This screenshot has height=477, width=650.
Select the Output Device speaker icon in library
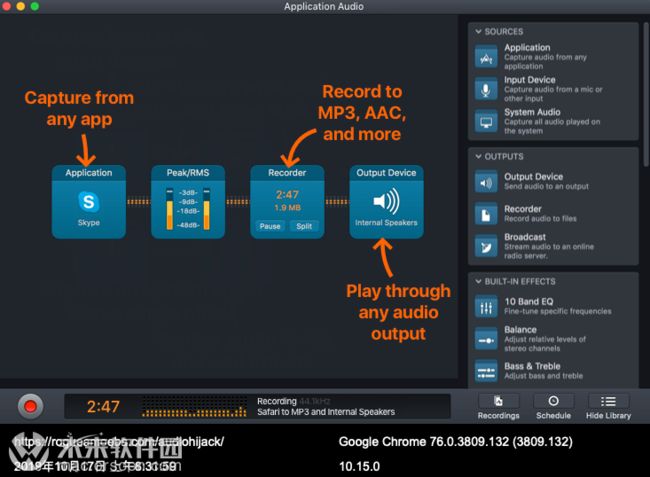pos(486,182)
